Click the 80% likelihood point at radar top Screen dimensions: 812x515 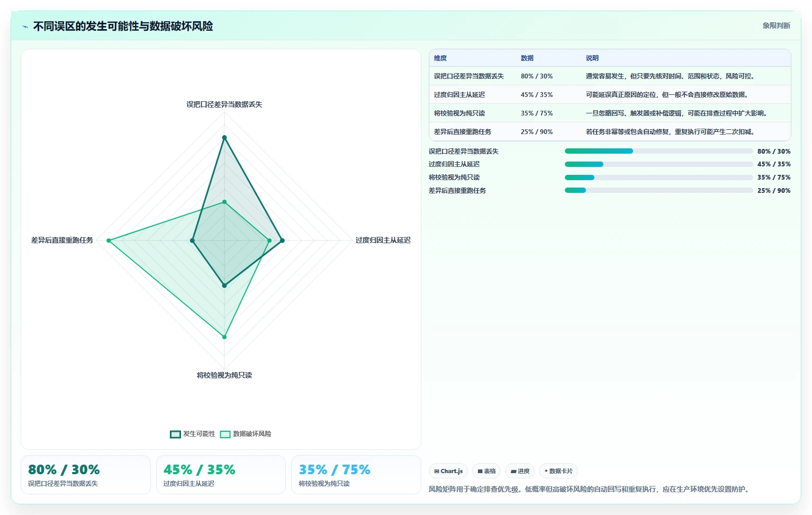(x=224, y=138)
